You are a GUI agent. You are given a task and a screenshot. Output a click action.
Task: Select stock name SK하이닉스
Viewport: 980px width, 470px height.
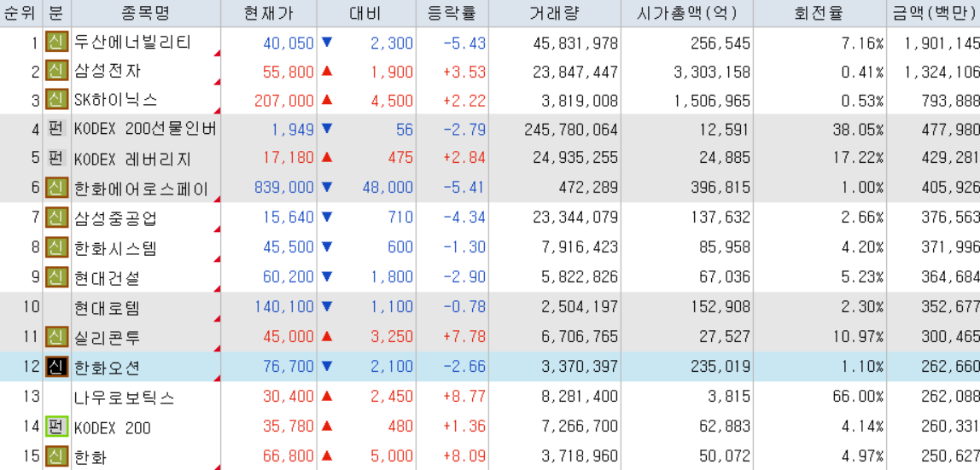point(115,100)
